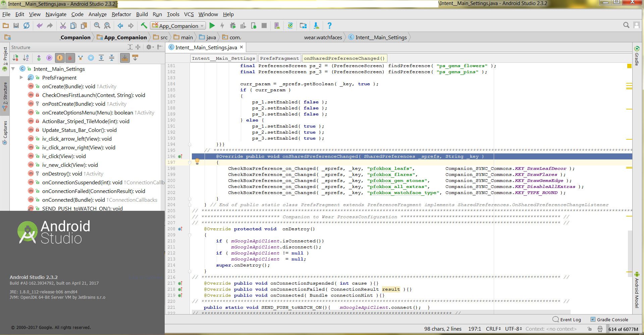Click the Sync Project with Gradle icon
This screenshot has height=335, width=644.
coord(290,26)
